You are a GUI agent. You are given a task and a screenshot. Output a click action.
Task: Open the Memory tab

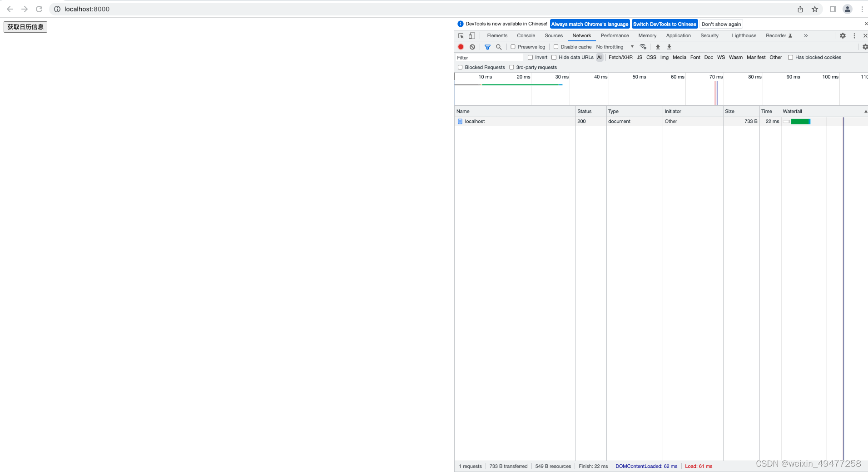point(647,35)
